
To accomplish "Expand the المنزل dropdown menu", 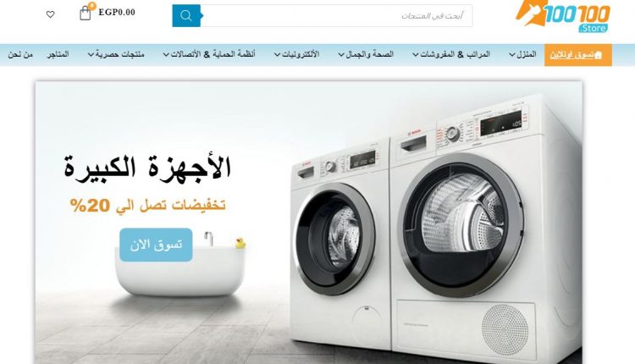I will (522, 54).
